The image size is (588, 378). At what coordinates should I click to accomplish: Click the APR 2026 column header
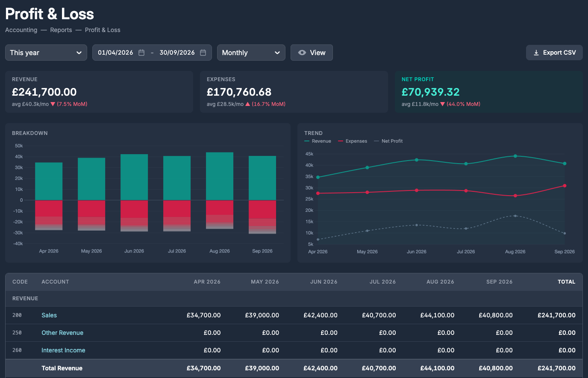[207, 282]
